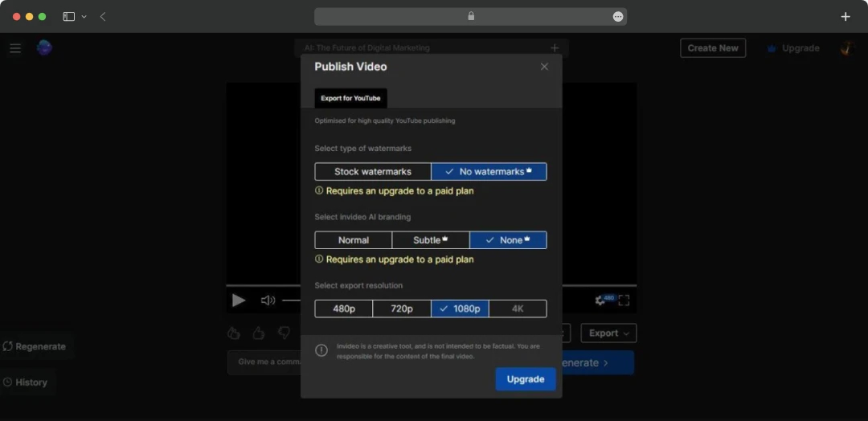Mute the video volume icon
The image size is (868, 421).
coord(268,300)
